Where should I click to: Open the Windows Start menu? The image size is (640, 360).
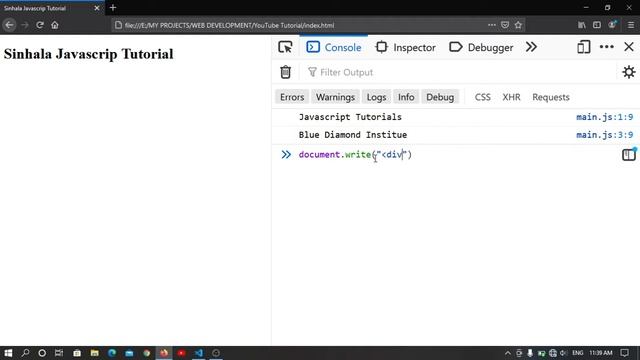(8, 353)
